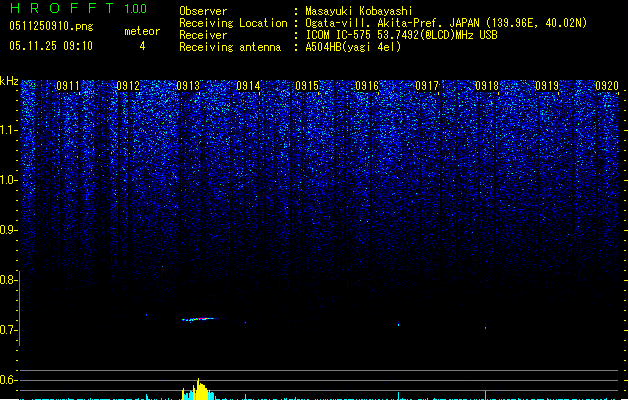629x400 pixels.
Task: Select the observer name Masayuki Kobayashi
Action: click(359, 11)
